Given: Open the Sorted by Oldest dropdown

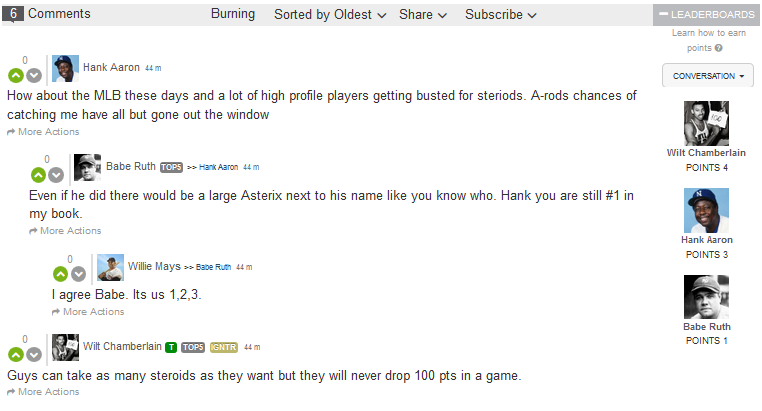Looking at the screenshot, I should point(330,15).
